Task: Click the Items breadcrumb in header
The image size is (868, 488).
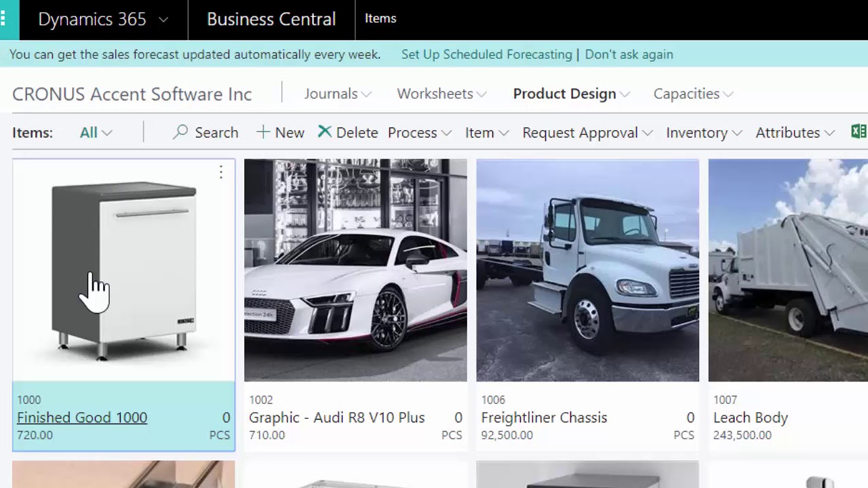Action: point(380,18)
